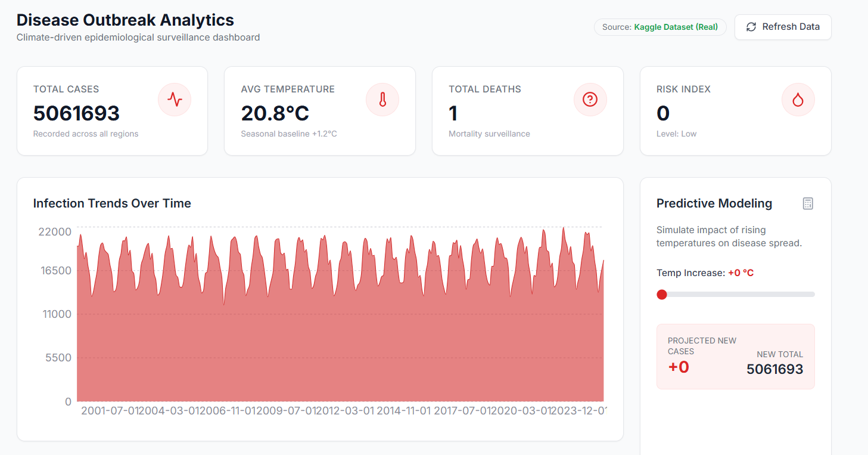Click the 22000 label on the chart y-axis

(55, 231)
